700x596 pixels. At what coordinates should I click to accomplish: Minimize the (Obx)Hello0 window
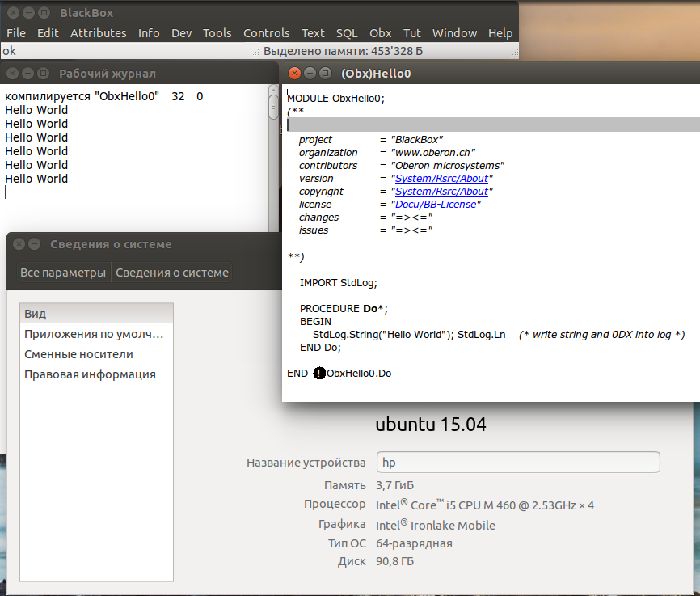pos(310,74)
